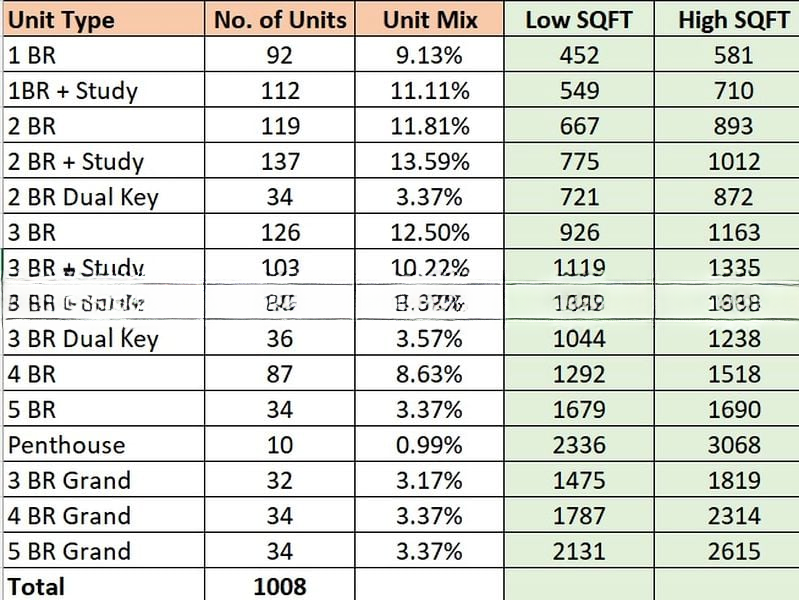Click the Unit Type column header

click(x=60, y=20)
